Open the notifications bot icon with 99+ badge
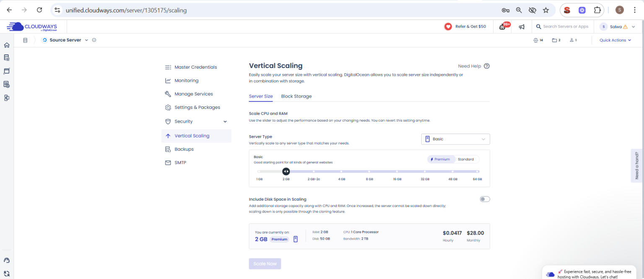Screen dimensions: 644x279 click(x=502, y=27)
